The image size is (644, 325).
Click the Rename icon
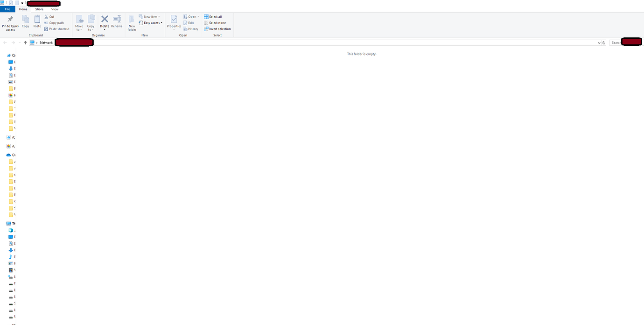tap(117, 19)
